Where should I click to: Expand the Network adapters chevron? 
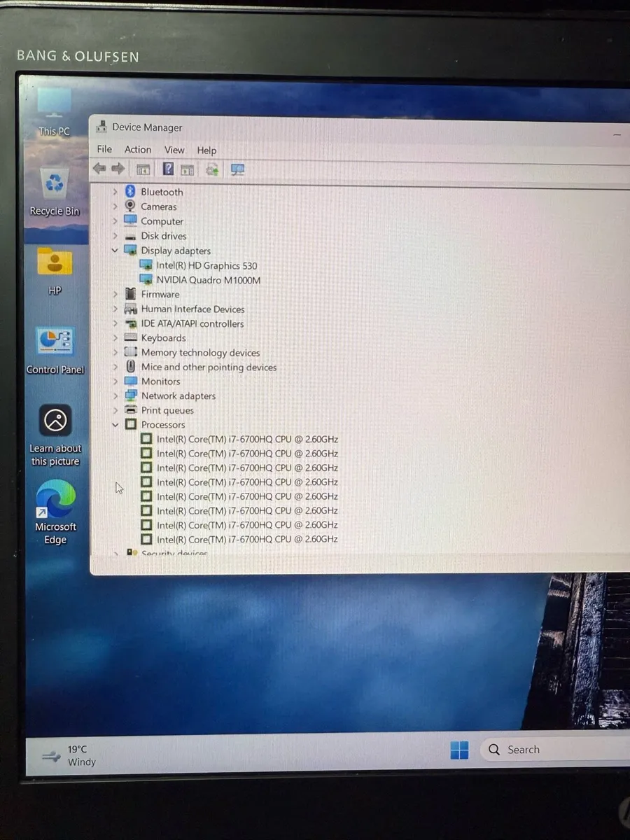point(115,395)
